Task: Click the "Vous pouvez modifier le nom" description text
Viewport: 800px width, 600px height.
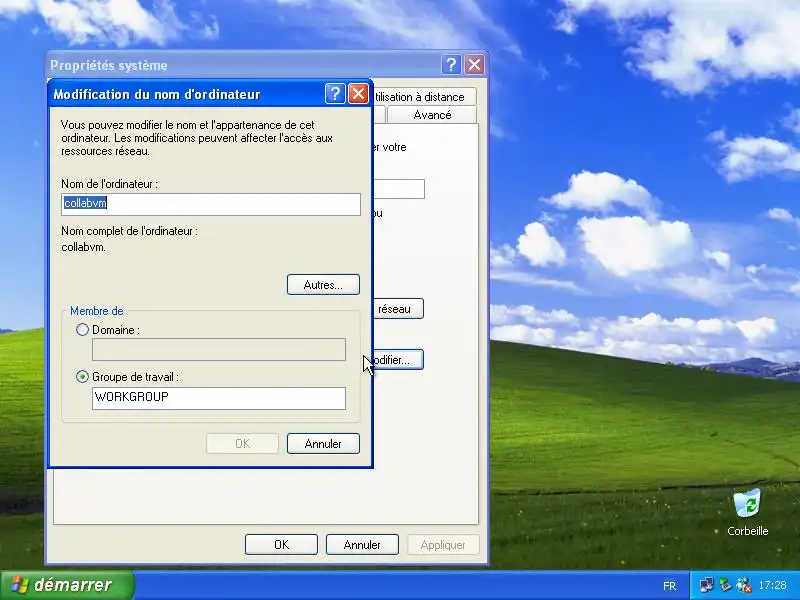Action: (x=197, y=138)
